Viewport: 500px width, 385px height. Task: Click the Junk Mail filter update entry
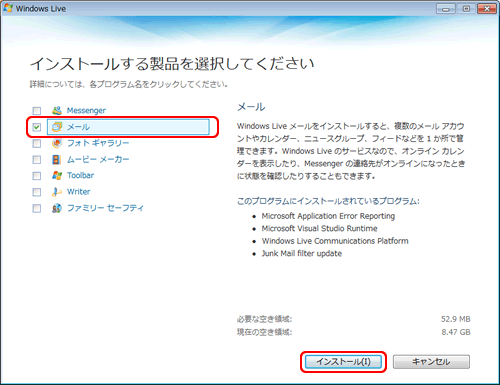pyautogui.click(x=302, y=253)
